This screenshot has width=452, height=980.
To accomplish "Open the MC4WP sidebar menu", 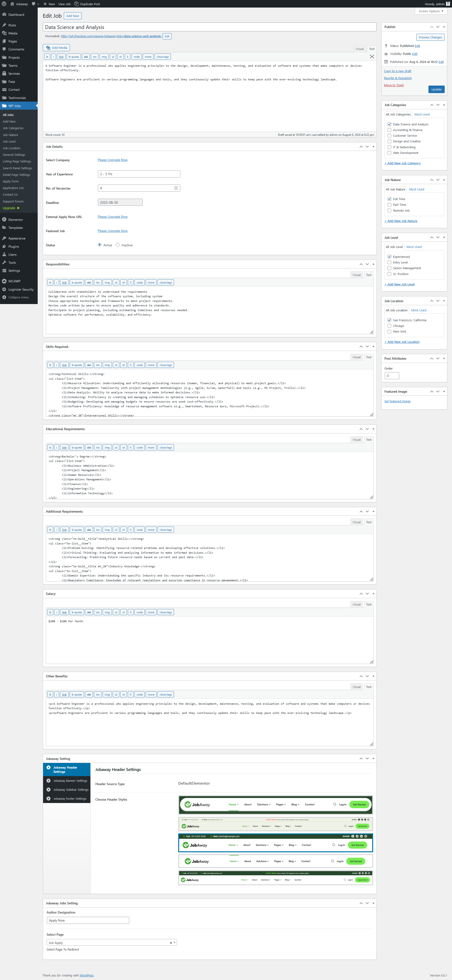I will coord(14,281).
